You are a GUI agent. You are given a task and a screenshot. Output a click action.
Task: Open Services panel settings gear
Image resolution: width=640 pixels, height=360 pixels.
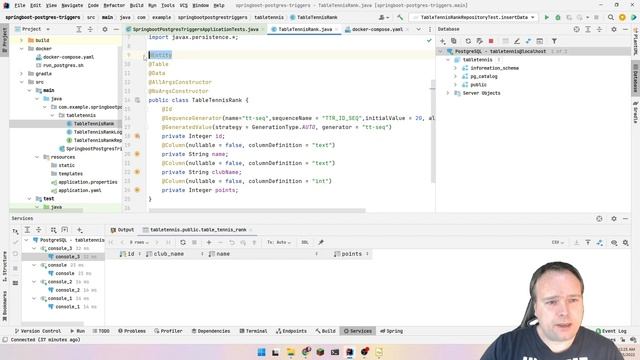[614, 219]
